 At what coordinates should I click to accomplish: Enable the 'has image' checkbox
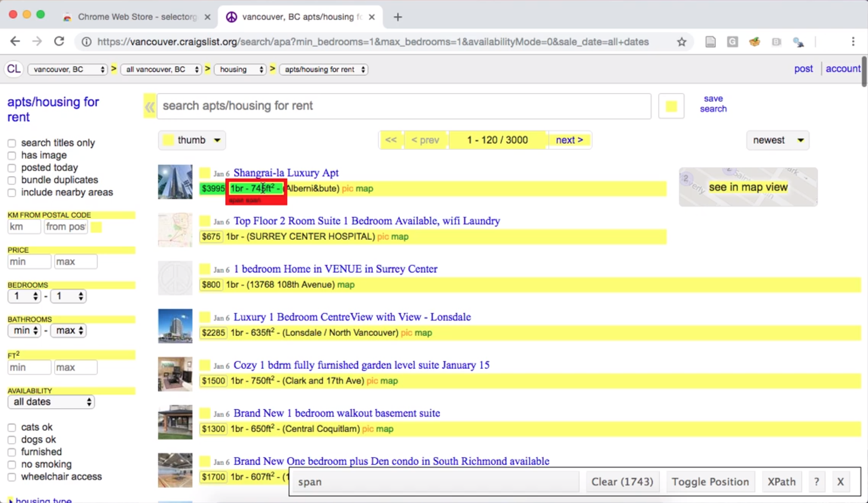click(12, 156)
